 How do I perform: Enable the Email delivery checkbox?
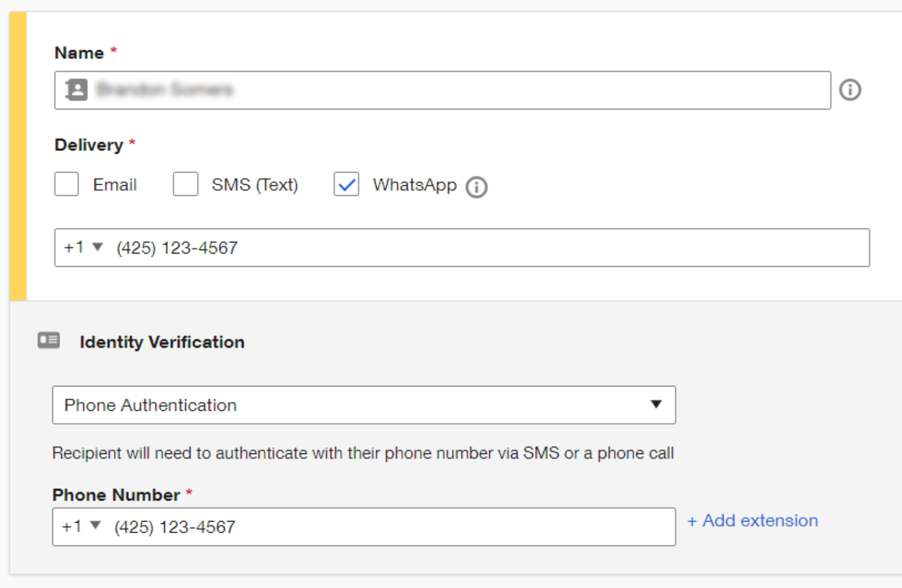[66, 184]
